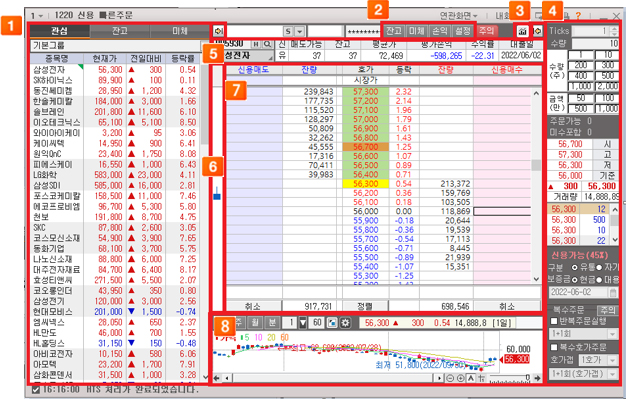Click the arrow icon next to the chart button
Image resolution: width=626 pixels, height=399 pixels.
(537, 31)
